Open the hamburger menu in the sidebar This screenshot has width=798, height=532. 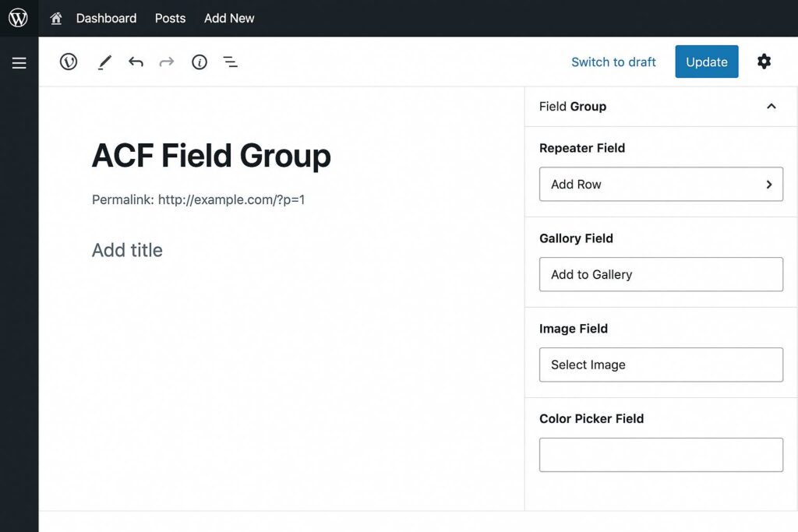click(19, 63)
